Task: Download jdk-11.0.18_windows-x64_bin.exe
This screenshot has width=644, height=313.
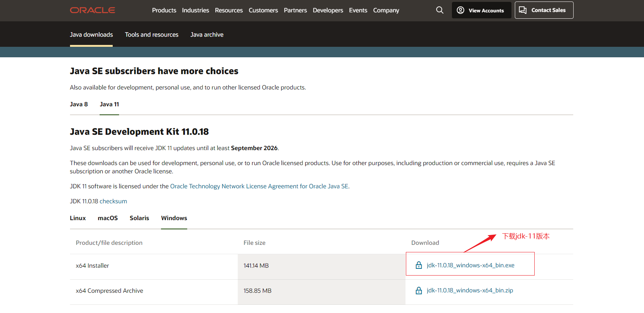Action: tap(470, 265)
